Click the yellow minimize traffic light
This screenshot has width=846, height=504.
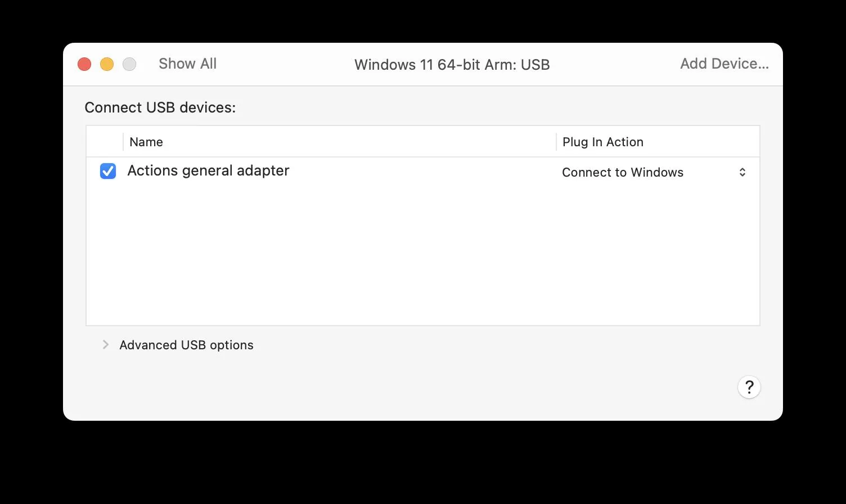tap(106, 64)
